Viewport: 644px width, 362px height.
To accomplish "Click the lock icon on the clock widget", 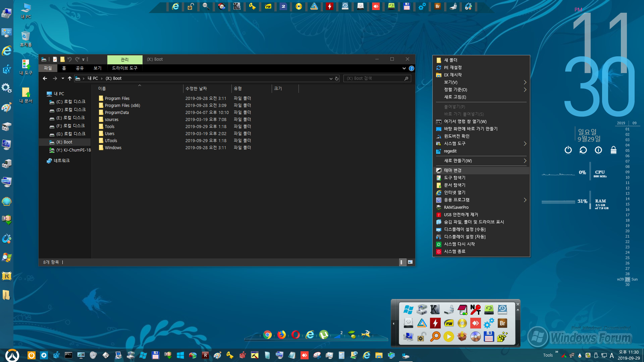I will (x=613, y=150).
